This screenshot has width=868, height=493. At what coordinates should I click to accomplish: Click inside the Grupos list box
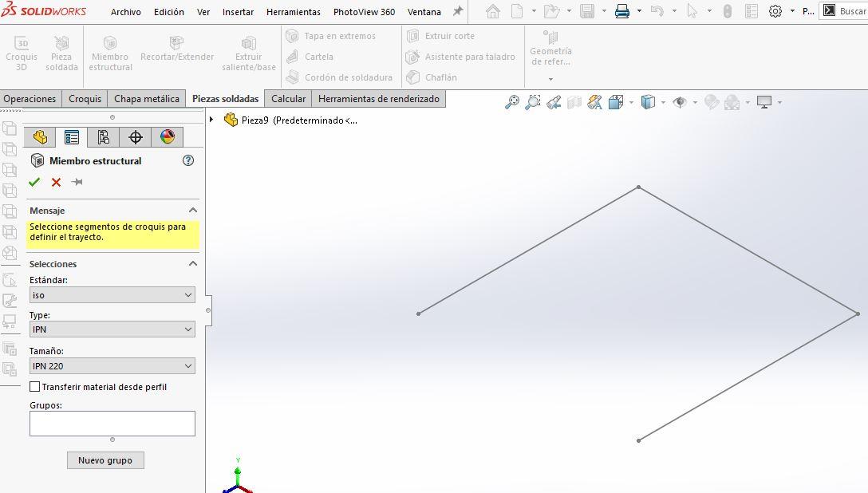click(x=112, y=424)
